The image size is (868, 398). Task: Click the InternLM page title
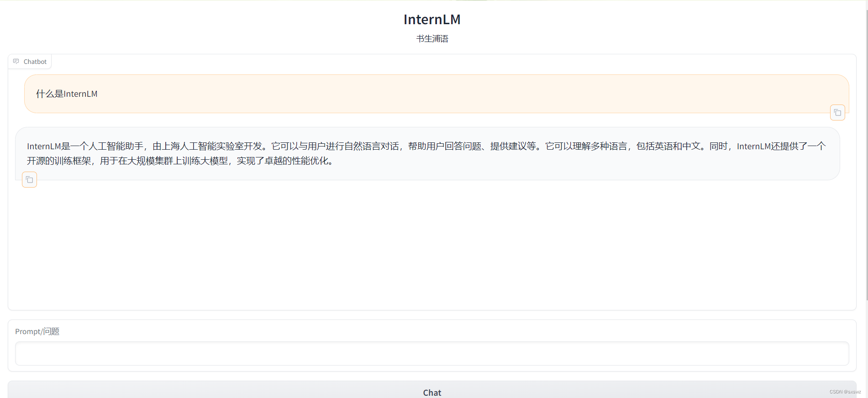(x=432, y=19)
